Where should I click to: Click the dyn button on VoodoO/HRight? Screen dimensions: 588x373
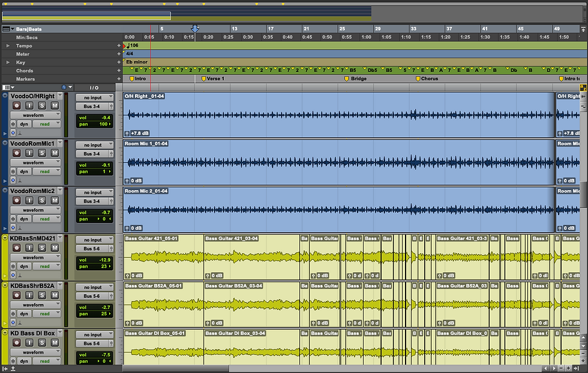24,124
